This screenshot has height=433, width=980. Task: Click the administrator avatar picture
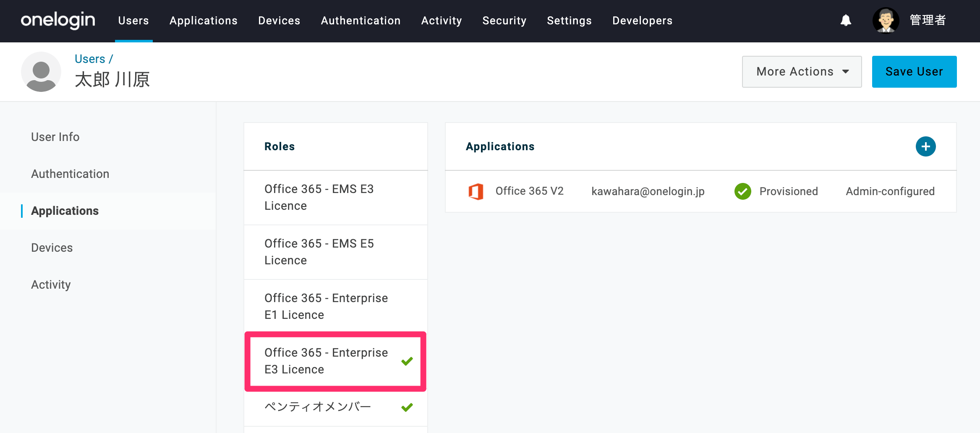[886, 20]
